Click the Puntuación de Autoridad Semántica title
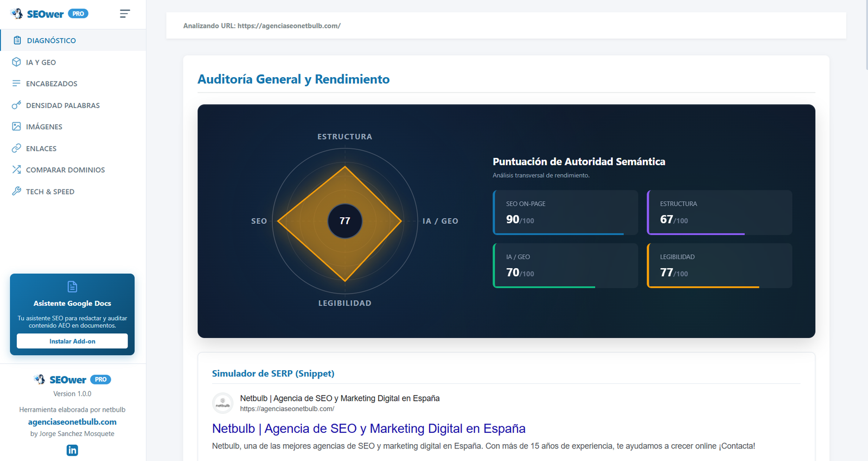 579,162
